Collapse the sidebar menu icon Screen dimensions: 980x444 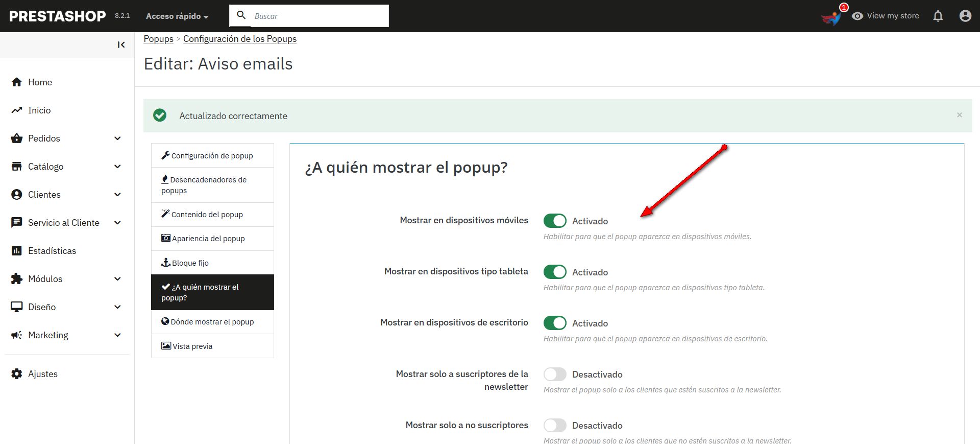click(x=121, y=45)
